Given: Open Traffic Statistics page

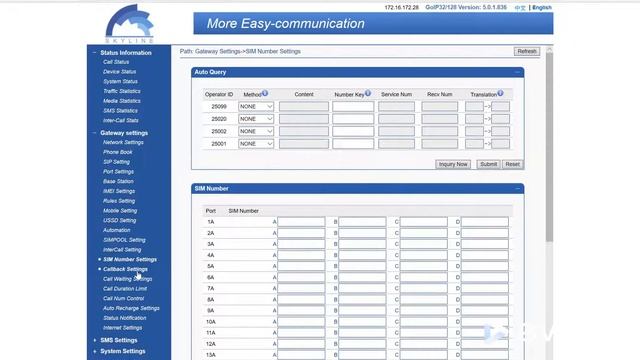Looking at the screenshot, I should (x=122, y=91).
